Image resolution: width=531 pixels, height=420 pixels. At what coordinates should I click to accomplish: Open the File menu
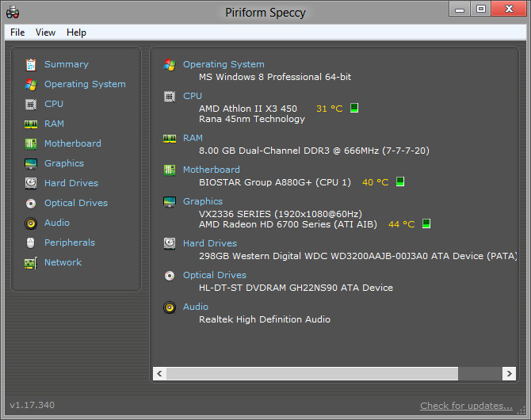pos(17,32)
